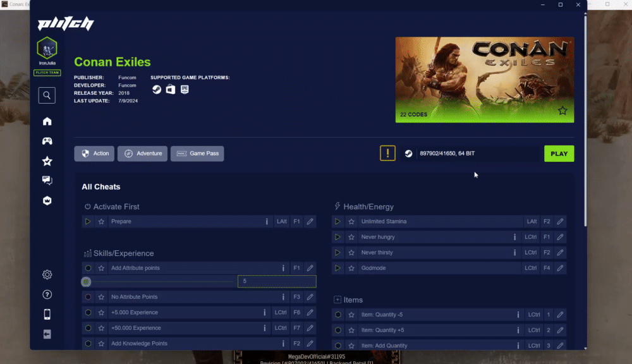Select the Microsoft Store platform icon
Viewport: 632px width, 364px height.
pos(171,90)
